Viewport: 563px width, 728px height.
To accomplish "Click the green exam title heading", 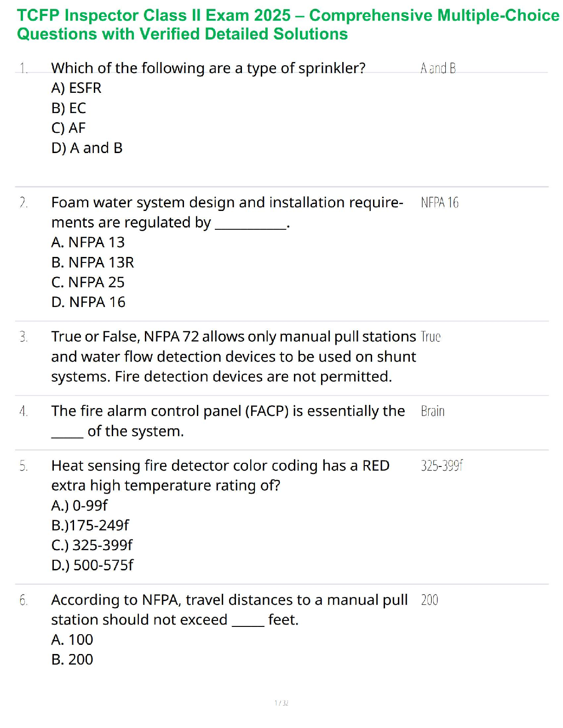I will tap(288, 24).
